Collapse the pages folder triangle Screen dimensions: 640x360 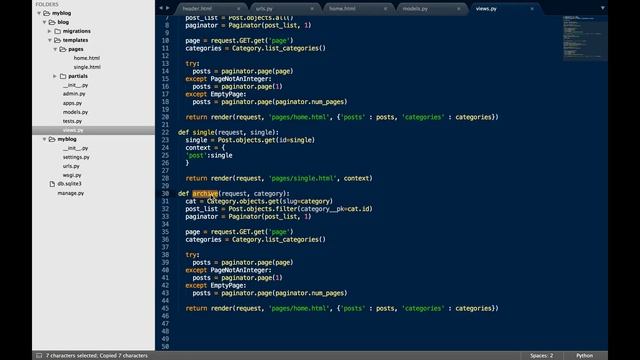pos(55,49)
